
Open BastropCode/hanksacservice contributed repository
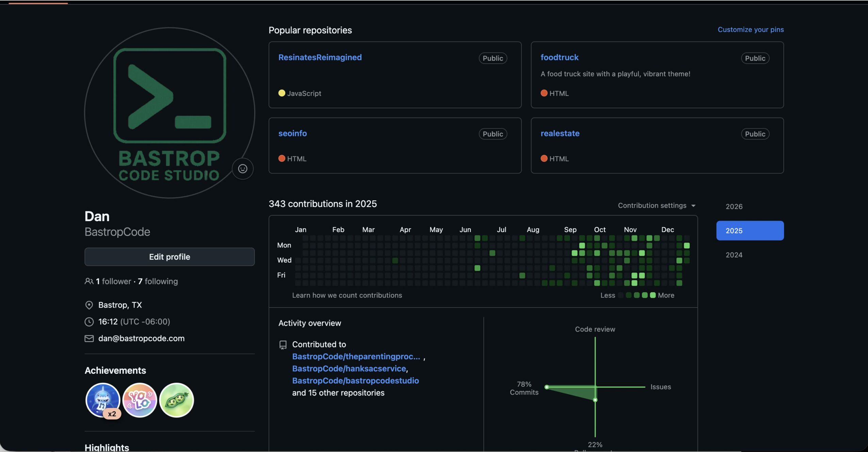[x=349, y=369]
